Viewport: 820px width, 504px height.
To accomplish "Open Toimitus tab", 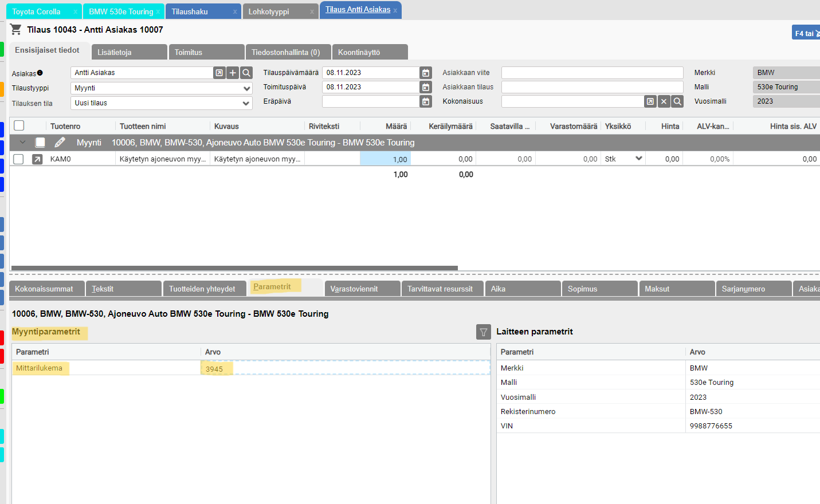I will coord(206,52).
